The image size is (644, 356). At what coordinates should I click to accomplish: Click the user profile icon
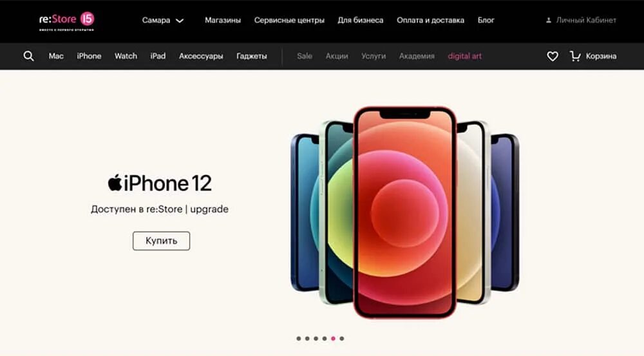[548, 20]
